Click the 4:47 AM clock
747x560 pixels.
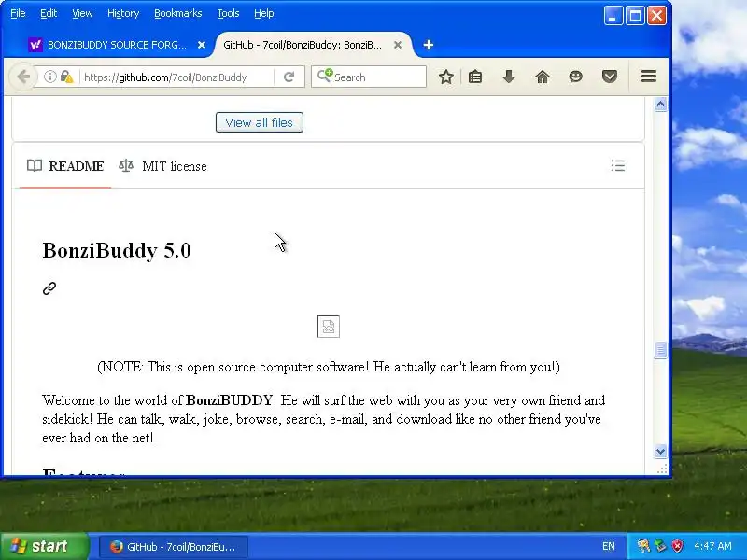[712, 546]
